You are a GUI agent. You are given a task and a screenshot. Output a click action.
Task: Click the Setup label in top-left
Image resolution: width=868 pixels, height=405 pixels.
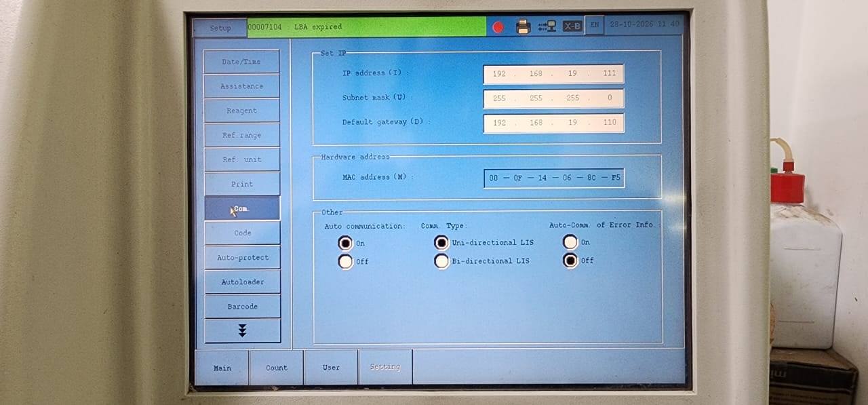220,28
